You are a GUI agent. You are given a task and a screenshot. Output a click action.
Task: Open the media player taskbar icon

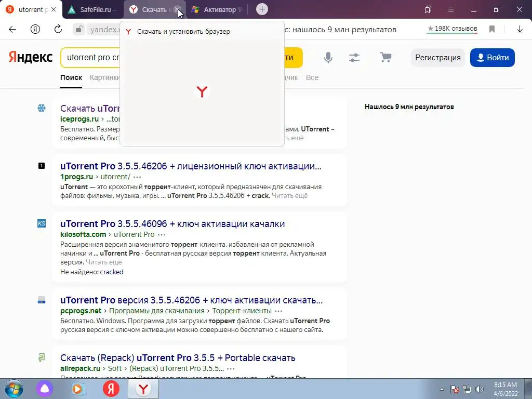78,389
